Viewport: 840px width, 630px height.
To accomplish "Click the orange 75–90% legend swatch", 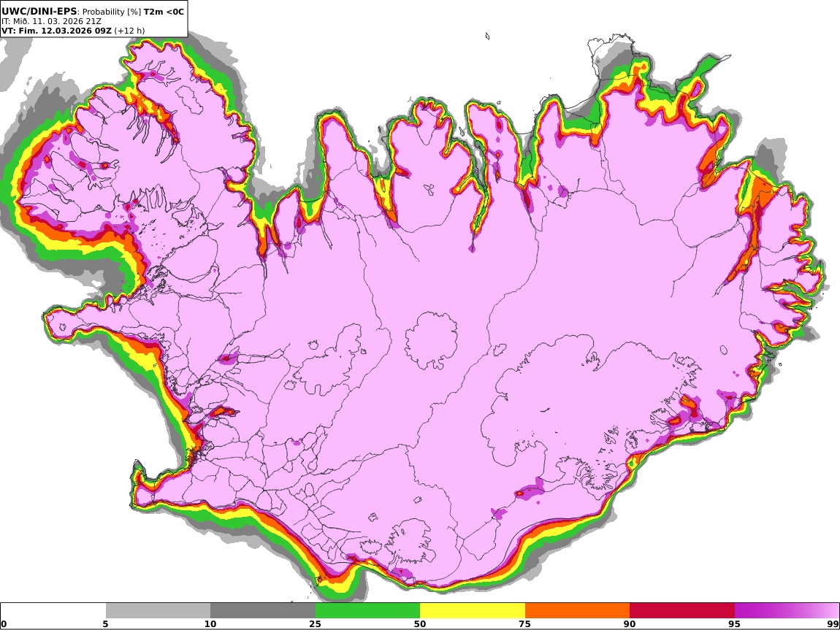I will [x=578, y=611].
